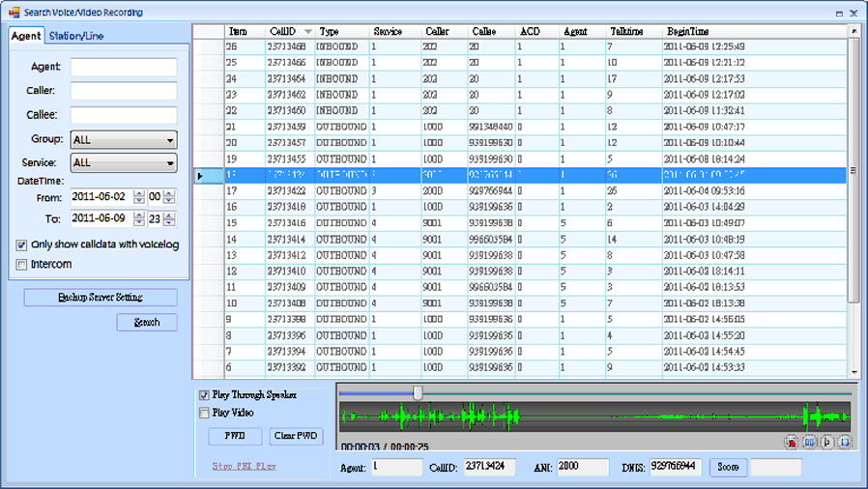Click CallID column sort arrow

coord(307,32)
